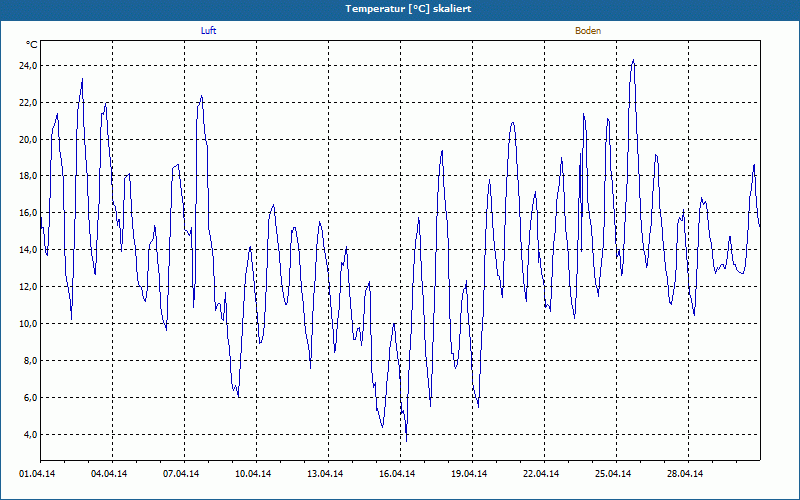800x500 pixels.
Task: Click the 24,0 y-axis label
Action: pyautogui.click(x=27, y=65)
